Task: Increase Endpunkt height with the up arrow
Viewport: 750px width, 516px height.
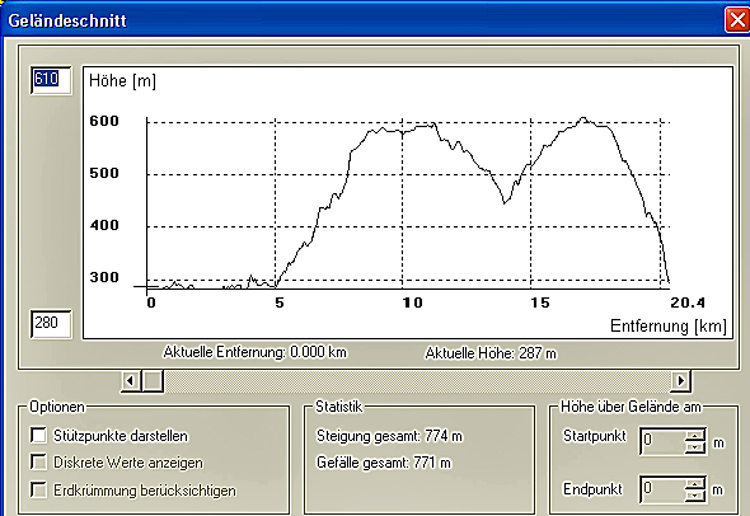Action: click(x=694, y=483)
